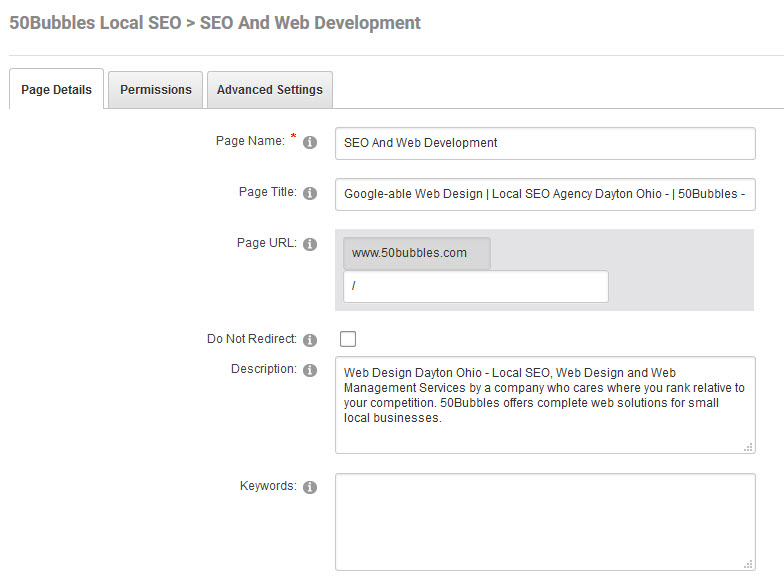Screen dimensions: 784x581
Task: Focus the Page Title input field
Action: point(545,194)
